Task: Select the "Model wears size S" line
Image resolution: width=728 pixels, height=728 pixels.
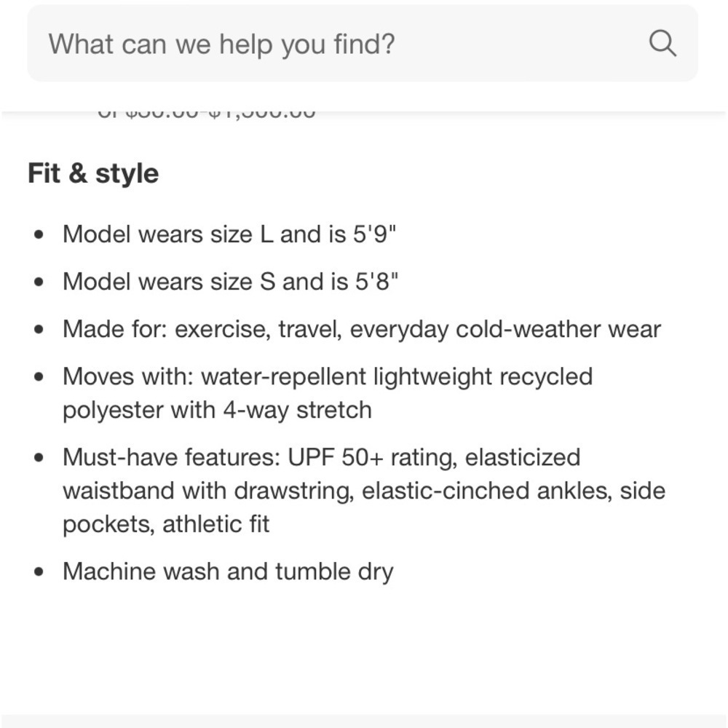Action: click(x=231, y=282)
